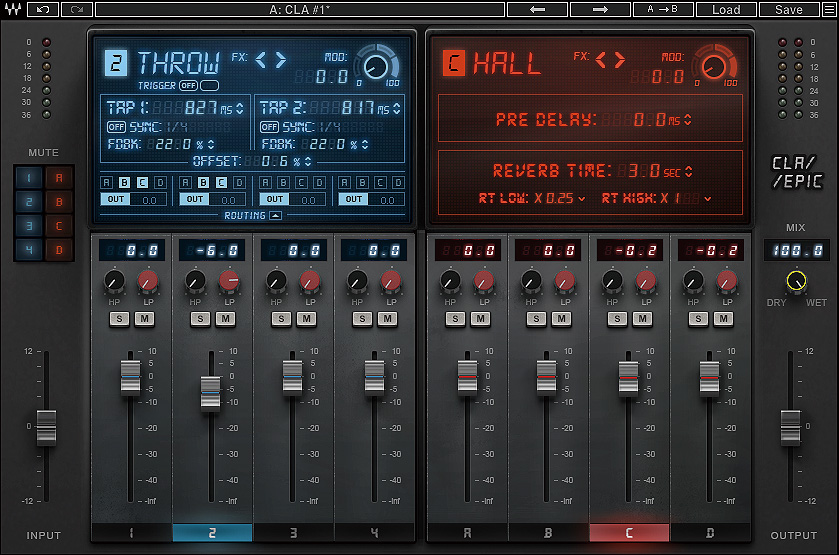Step the Tap 1 FDBK percentage

coord(211,144)
